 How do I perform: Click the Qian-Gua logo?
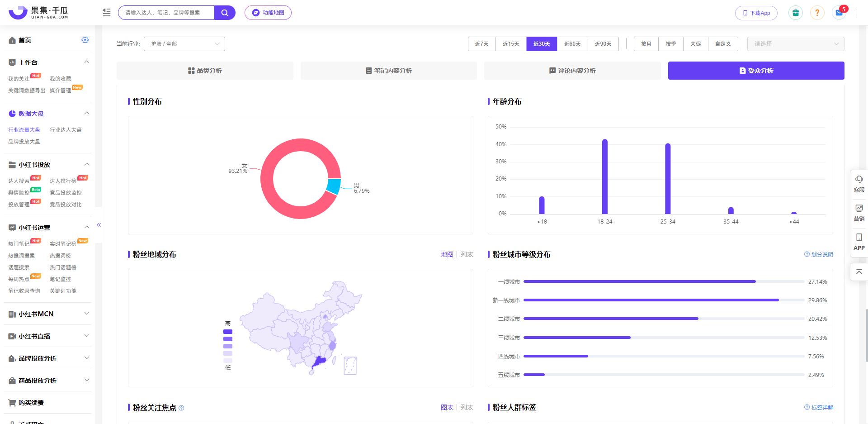click(x=38, y=13)
